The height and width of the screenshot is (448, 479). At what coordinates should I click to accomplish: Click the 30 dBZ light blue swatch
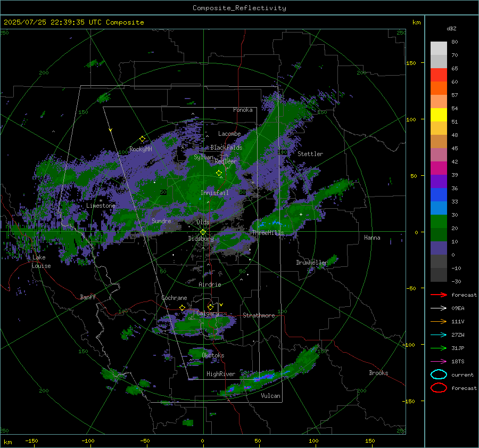pos(439,208)
